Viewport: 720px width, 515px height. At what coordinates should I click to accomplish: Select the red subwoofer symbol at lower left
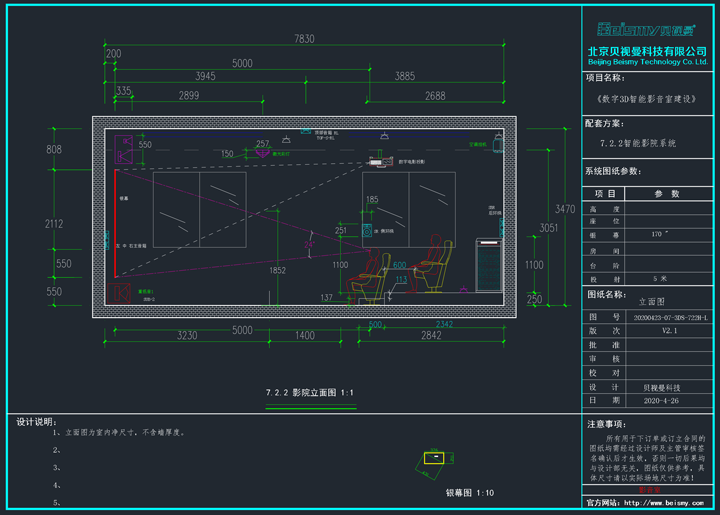[118, 294]
